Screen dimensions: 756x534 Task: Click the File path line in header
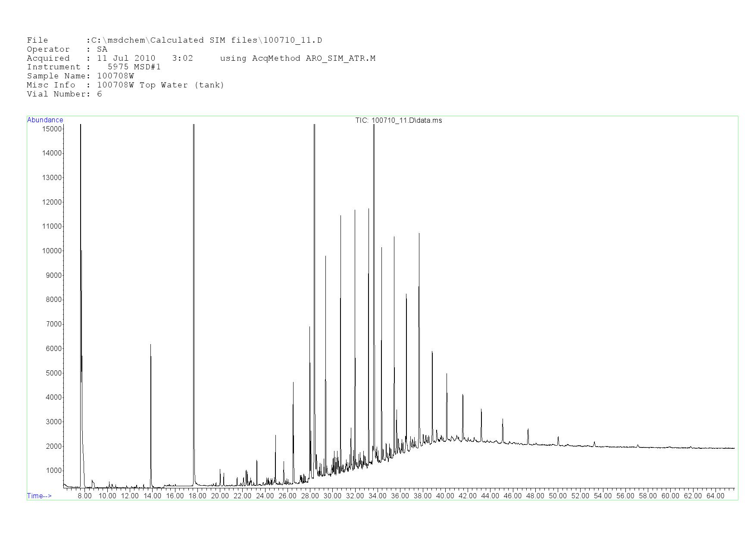pos(174,40)
